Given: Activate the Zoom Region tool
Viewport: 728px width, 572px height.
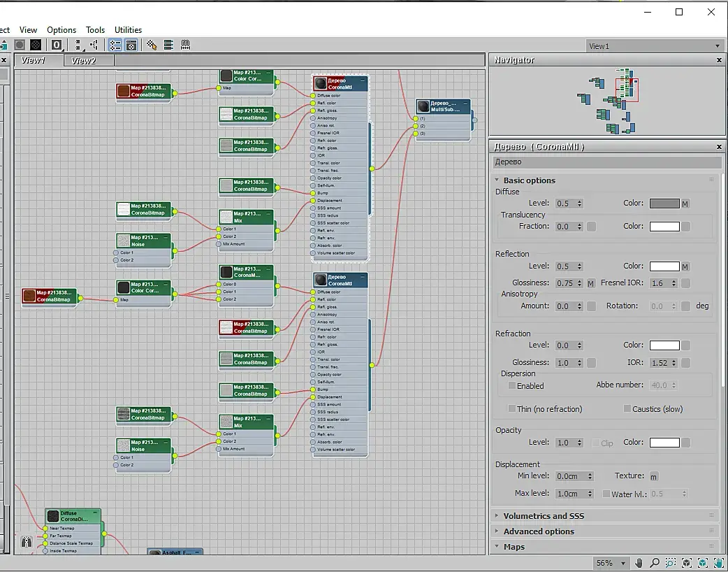Looking at the screenshot, I should tap(670, 563).
